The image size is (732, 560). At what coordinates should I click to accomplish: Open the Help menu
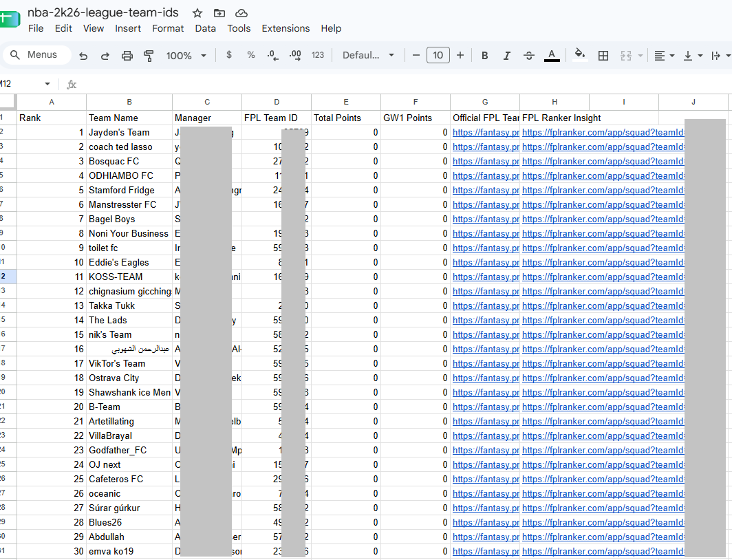click(331, 28)
